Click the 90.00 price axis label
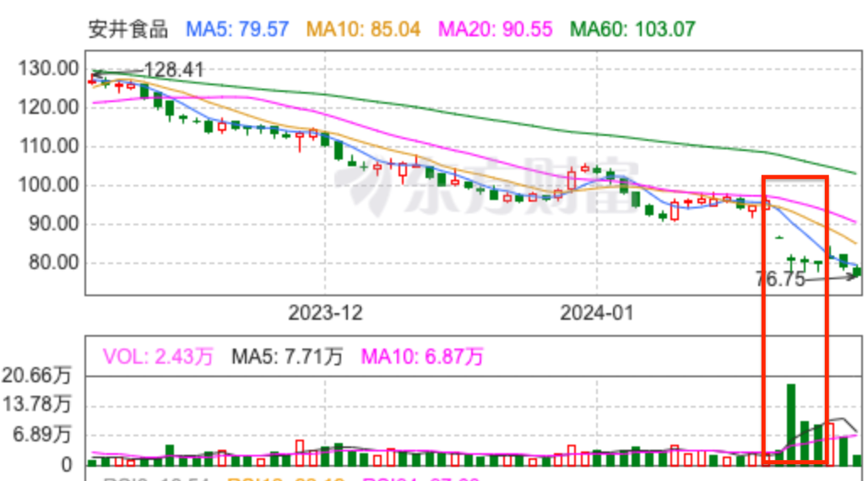Image resolution: width=868 pixels, height=481 pixels. point(54,224)
